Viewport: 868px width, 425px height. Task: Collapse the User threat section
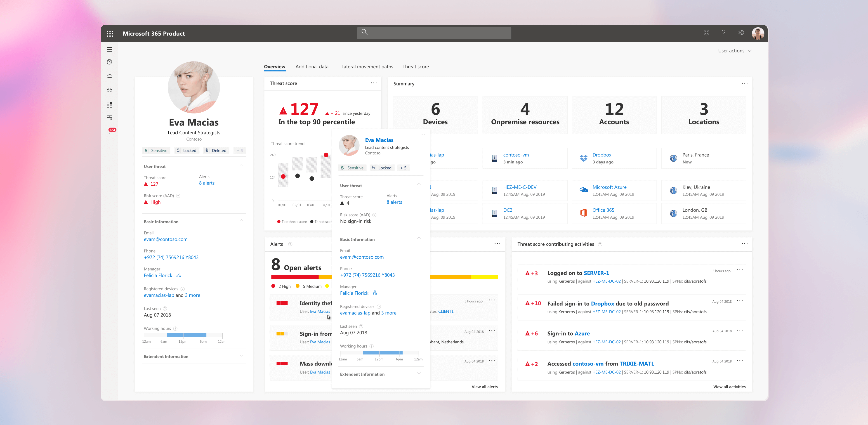click(241, 165)
